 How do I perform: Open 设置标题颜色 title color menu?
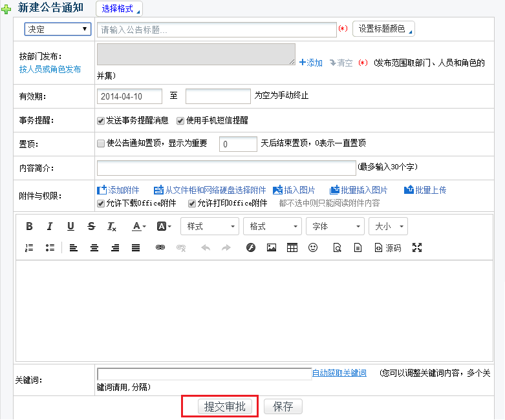tap(383, 29)
